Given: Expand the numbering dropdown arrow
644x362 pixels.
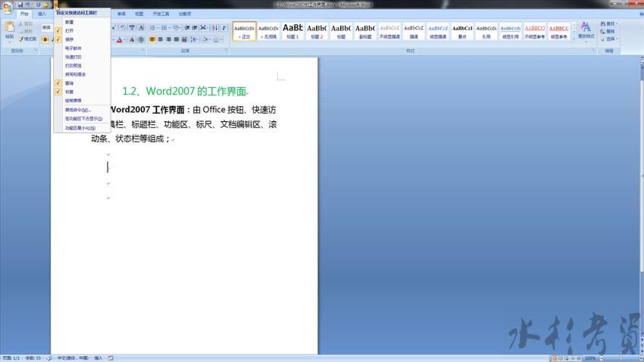Looking at the screenshot, I should [x=169, y=28].
